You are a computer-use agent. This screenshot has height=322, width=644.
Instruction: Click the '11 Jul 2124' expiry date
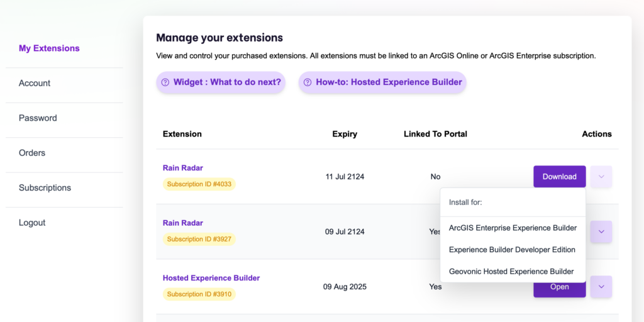pos(345,177)
